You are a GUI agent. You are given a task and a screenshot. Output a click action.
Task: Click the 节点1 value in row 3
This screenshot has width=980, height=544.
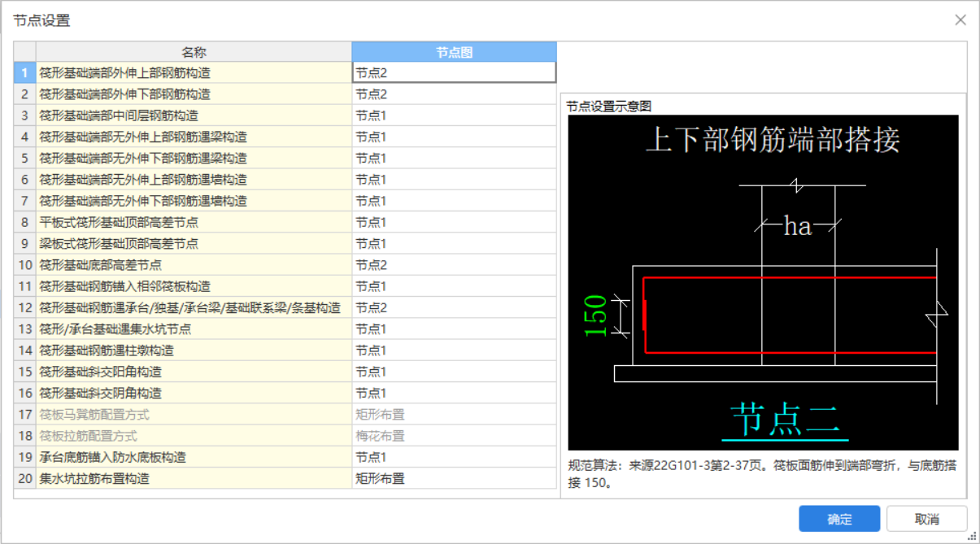(x=455, y=115)
